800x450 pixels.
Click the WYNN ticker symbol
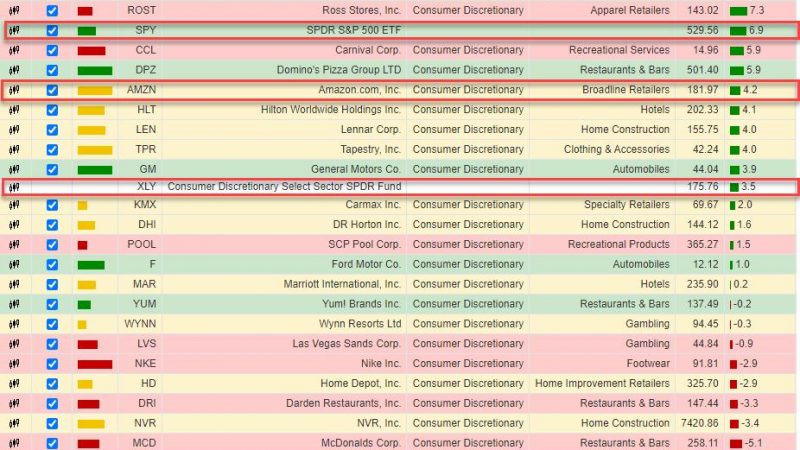point(140,324)
